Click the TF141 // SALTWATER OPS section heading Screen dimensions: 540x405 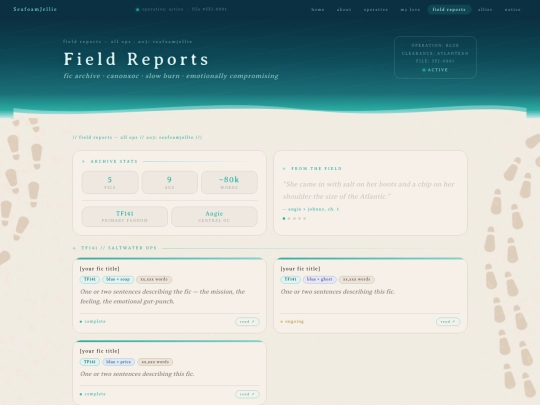pyautogui.click(x=119, y=248)
